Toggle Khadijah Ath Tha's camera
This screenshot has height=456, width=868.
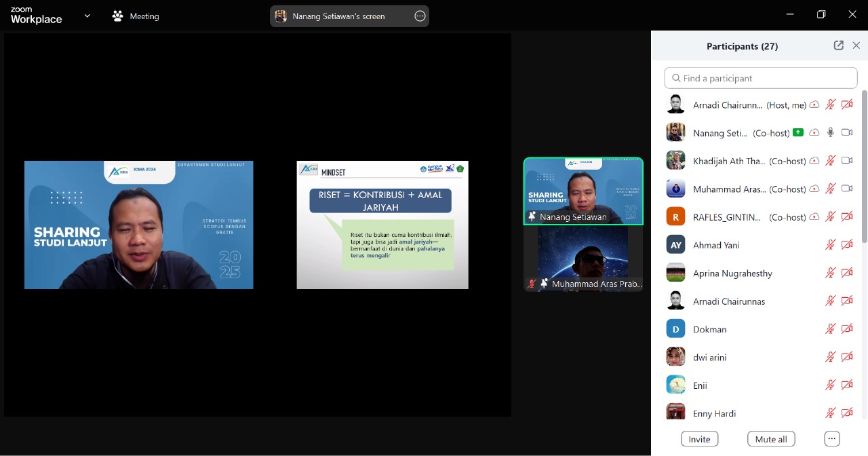coord(846,161)
